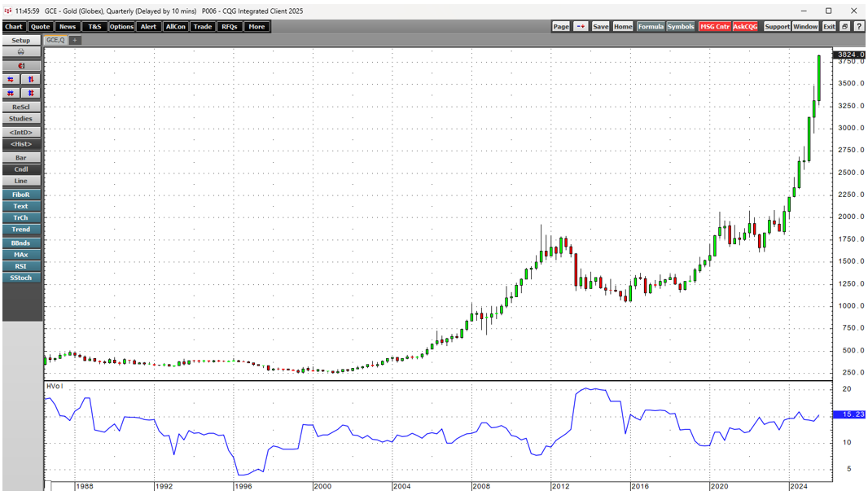Click the printer icon in the sidebar
The height and width of the screenshot is (495, 868).
click(21, 51)
